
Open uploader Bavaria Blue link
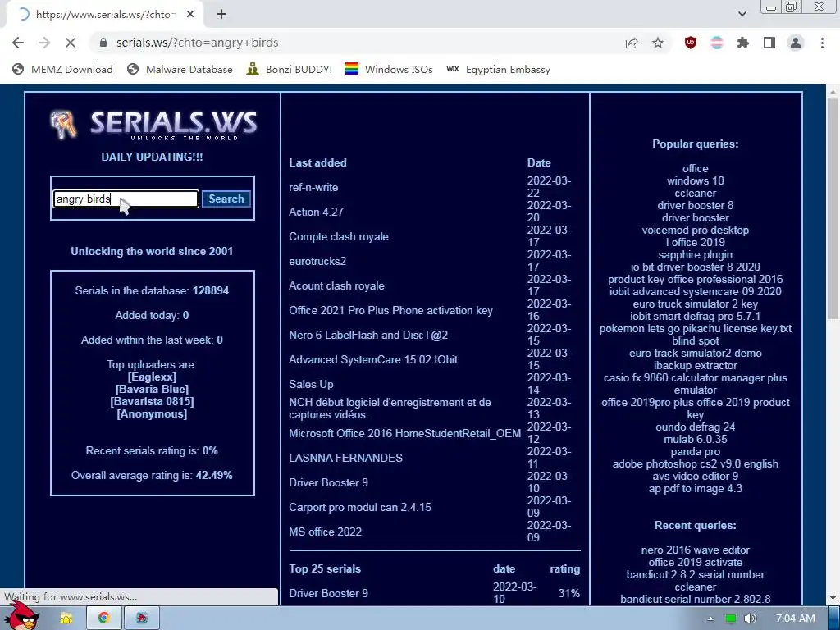pos(152,389)
